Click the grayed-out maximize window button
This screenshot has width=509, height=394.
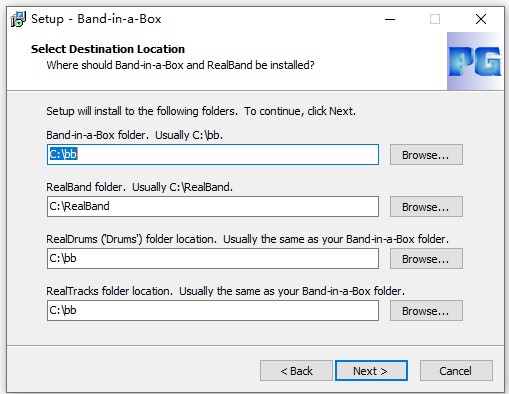tap(435, 19)
